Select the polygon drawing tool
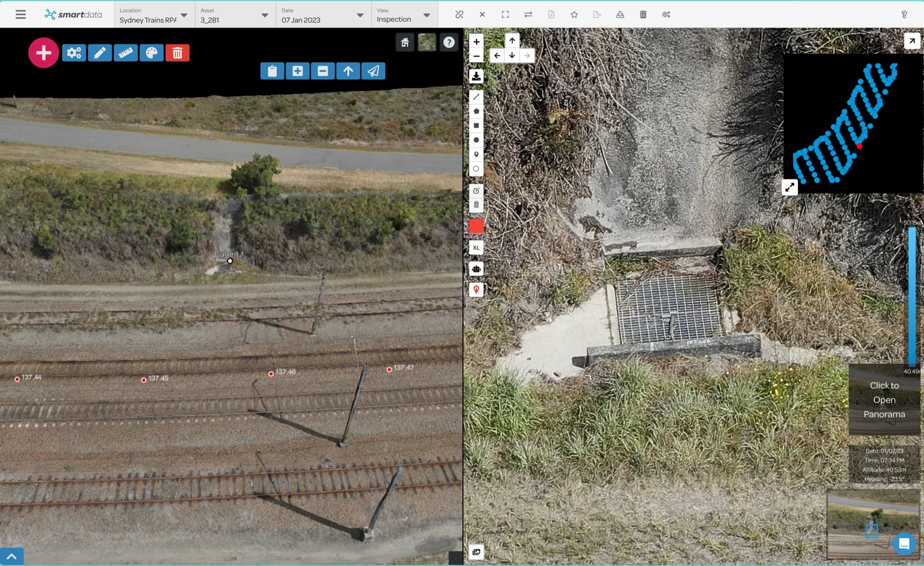Viewport: 924px width, 566px height. (476, 111)
